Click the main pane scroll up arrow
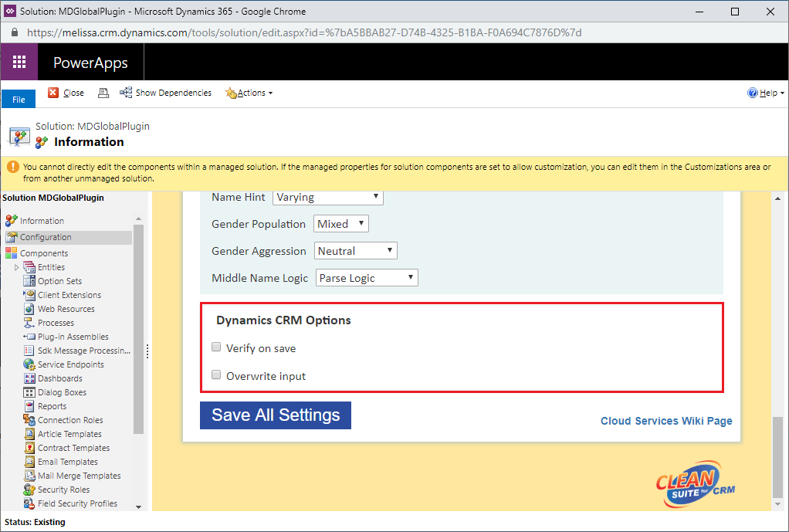 pos(778,198)
